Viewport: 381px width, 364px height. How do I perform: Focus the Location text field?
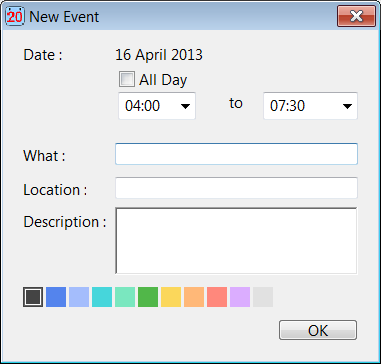tap(236, 188)
